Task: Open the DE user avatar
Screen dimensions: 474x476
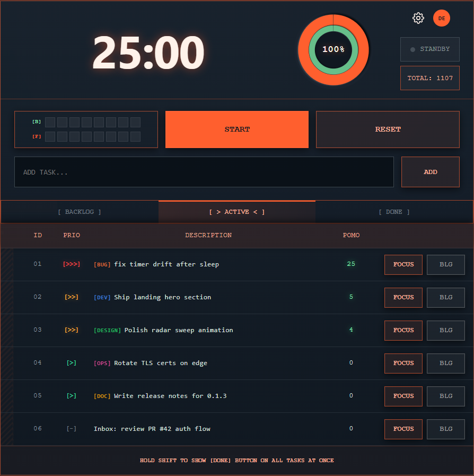Action: (x=442, y=18)
